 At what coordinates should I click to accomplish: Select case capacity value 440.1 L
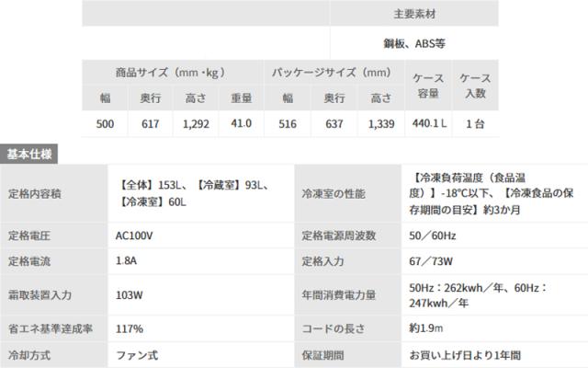pos(429,123)
